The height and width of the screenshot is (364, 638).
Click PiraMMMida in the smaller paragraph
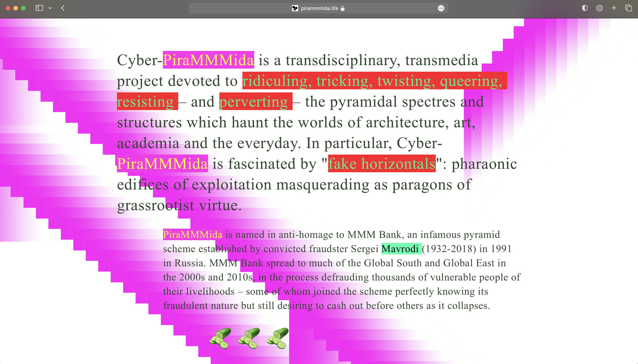[x=192, y=235]
